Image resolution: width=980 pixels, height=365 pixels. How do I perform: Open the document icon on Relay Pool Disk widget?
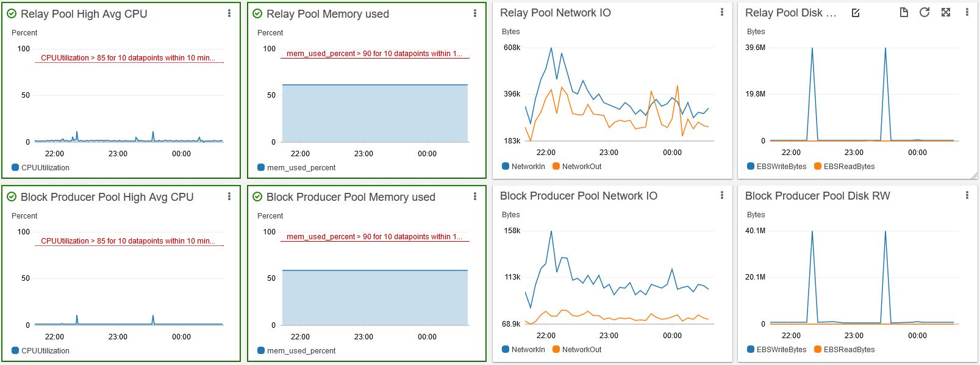[904, 12]
